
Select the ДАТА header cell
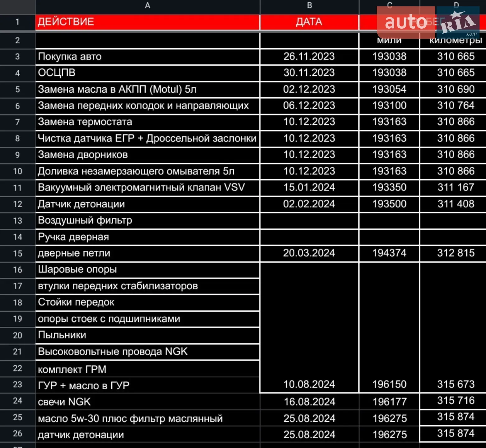click(309, 22)
